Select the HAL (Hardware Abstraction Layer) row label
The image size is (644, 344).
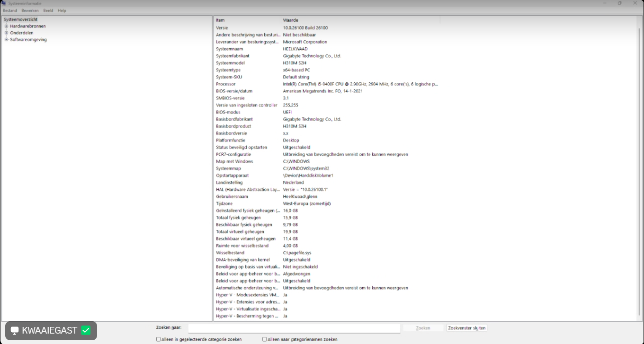[248, 189]
